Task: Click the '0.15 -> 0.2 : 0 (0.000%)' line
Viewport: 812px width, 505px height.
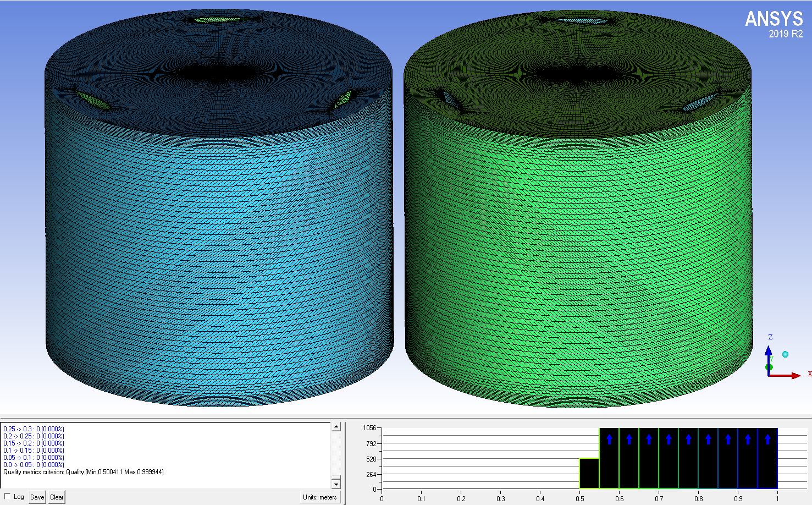Action: [x=34, y=443]
